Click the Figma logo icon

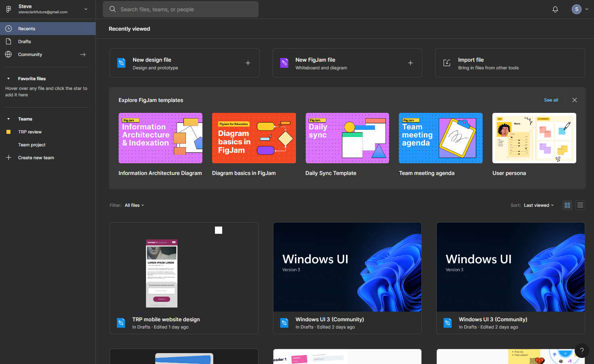(x=8, y=9)
